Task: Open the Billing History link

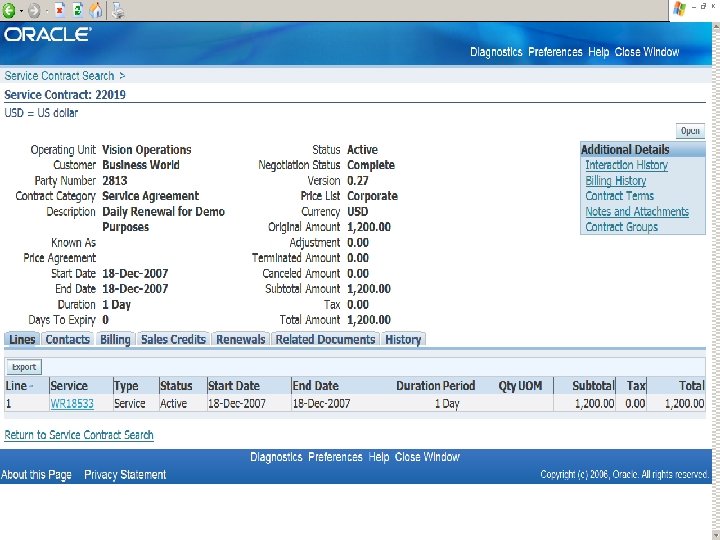Action: coord(615,180)
